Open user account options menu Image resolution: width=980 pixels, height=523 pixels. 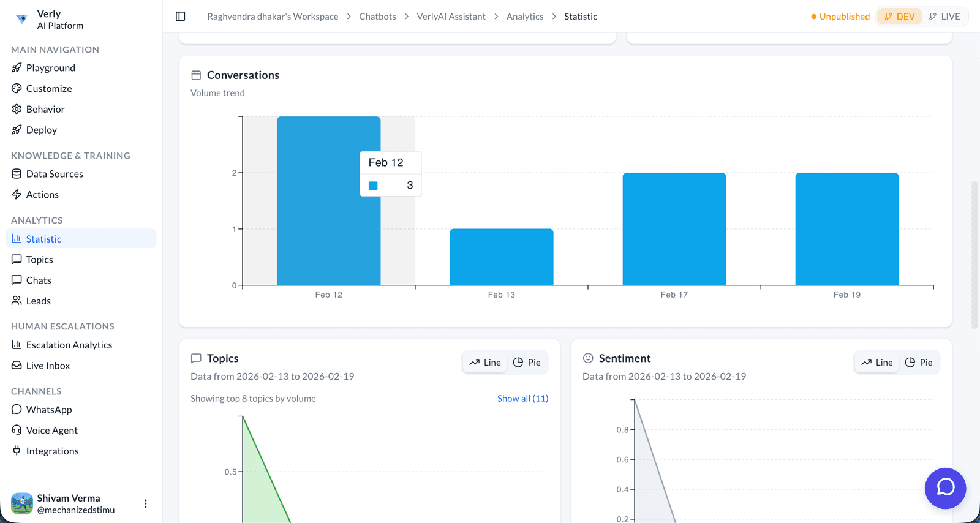coord(145,503)
